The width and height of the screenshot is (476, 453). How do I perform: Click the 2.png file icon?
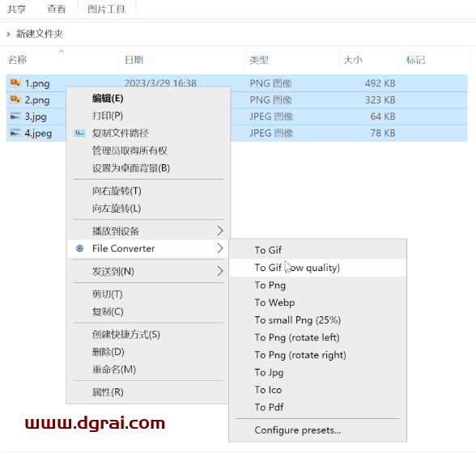(15, 99)
